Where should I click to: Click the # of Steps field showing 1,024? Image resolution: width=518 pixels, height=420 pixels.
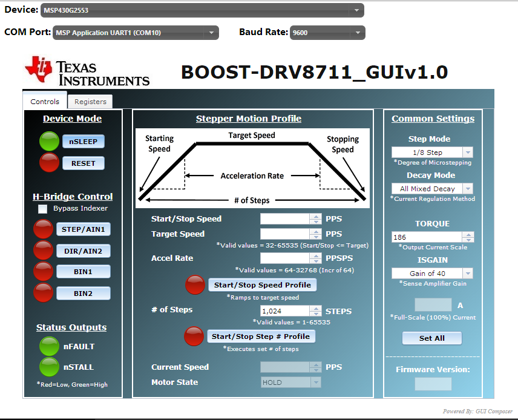pos(285,311)
